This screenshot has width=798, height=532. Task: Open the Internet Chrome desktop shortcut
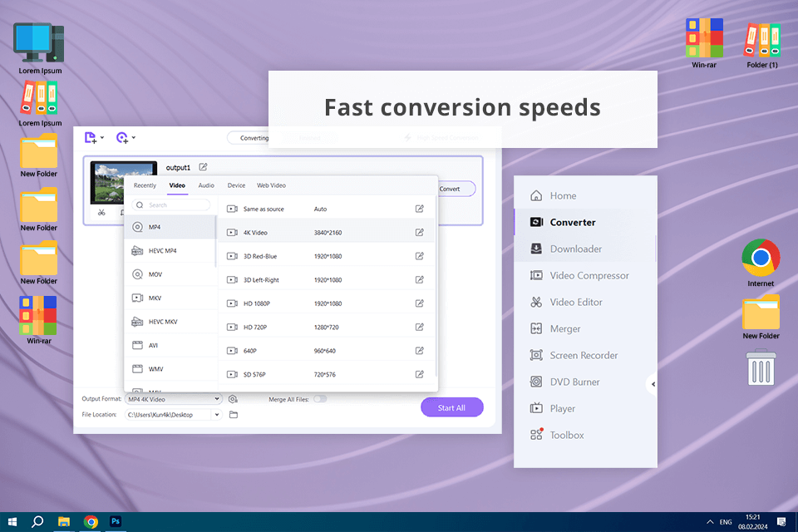point(761,264)
